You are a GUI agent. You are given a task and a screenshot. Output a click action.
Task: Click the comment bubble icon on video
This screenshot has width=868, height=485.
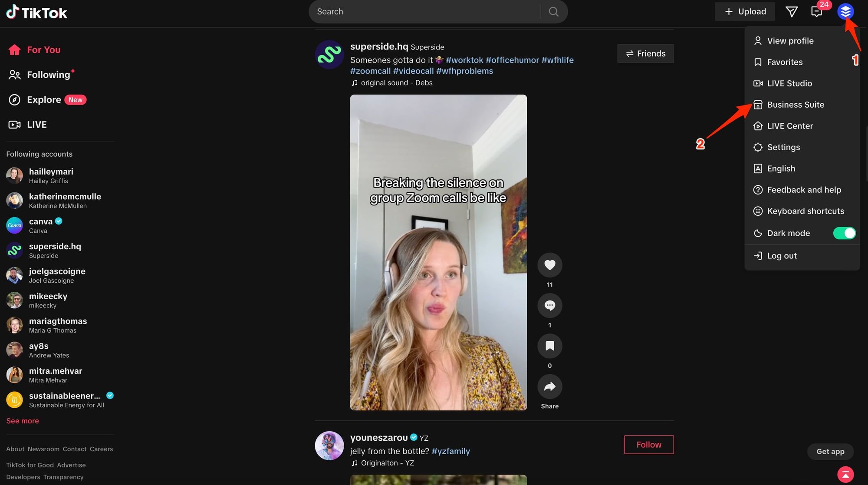(x=549, y=305)
